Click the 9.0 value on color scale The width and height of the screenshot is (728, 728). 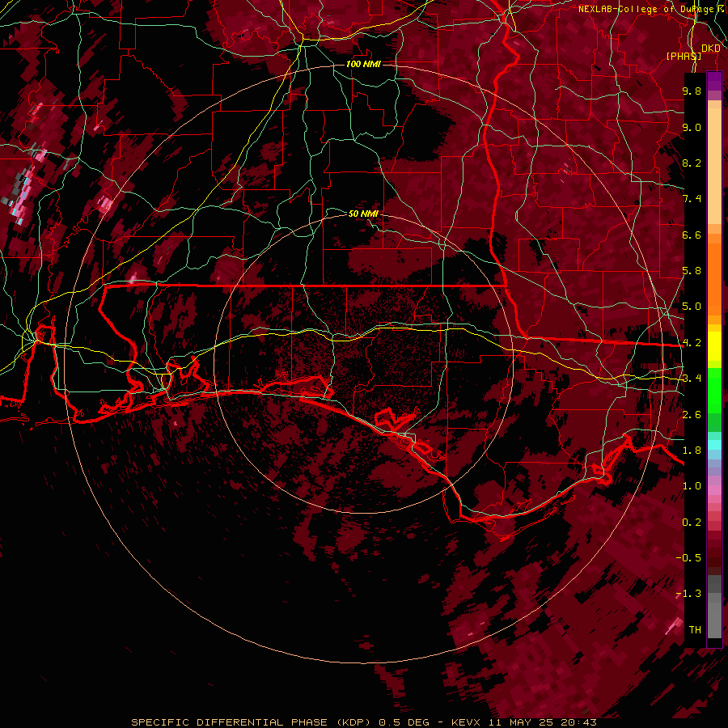point(692,127)
